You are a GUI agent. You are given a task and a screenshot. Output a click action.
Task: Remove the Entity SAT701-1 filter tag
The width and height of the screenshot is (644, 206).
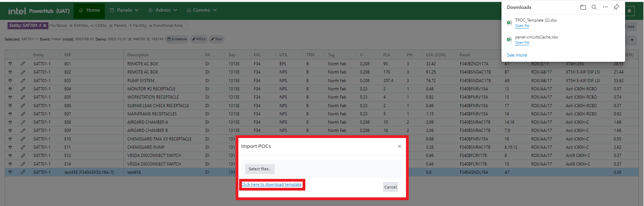[x=45, y=25]
